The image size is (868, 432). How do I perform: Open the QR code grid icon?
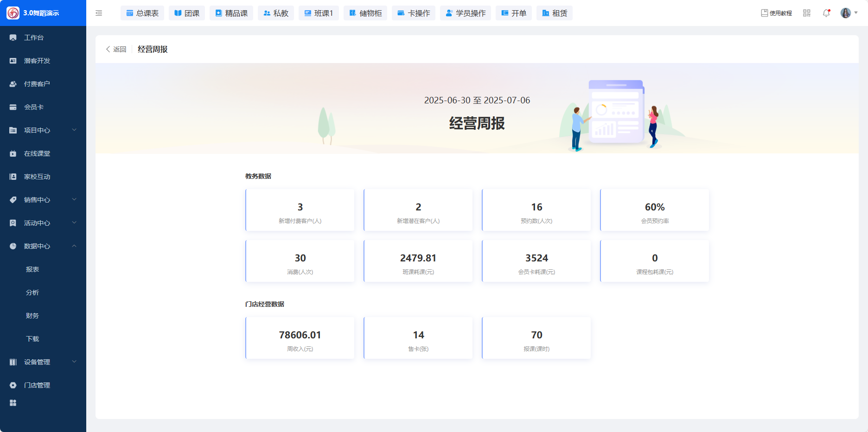pos(807,13)
